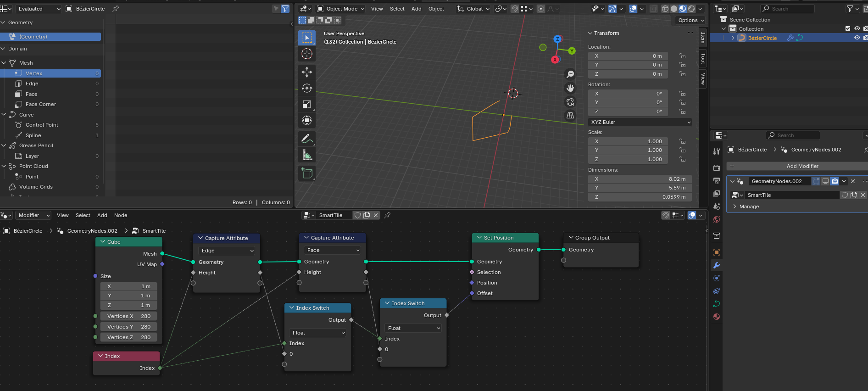This screenshot has height=391, width=868.
Task: Click the pan hand viewport gizmo
Action: pos(570,88)
